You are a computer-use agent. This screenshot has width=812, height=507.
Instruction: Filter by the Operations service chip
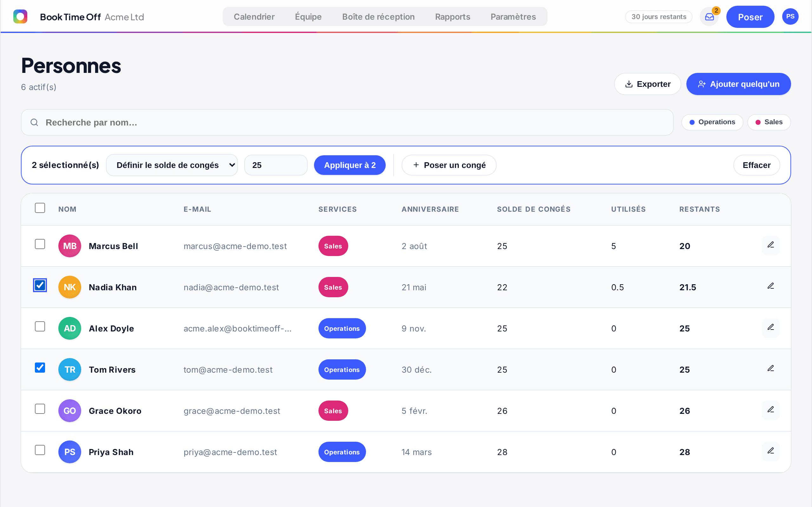(712, 122)
